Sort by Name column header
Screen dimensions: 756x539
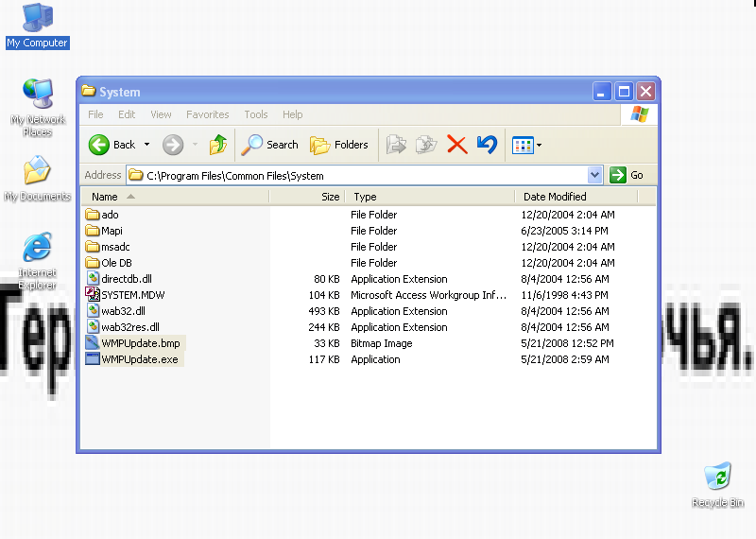click(175, 197)
